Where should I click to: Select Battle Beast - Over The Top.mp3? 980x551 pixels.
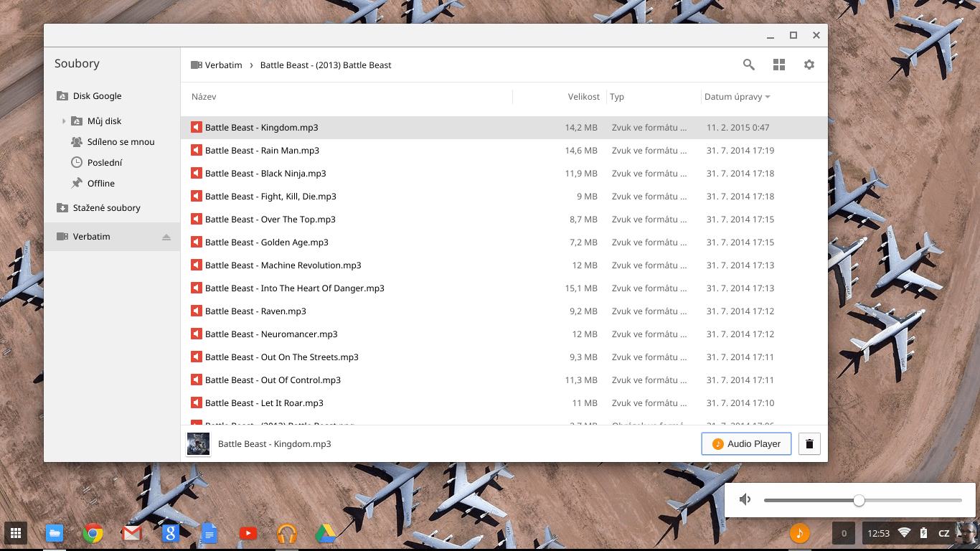504,220
